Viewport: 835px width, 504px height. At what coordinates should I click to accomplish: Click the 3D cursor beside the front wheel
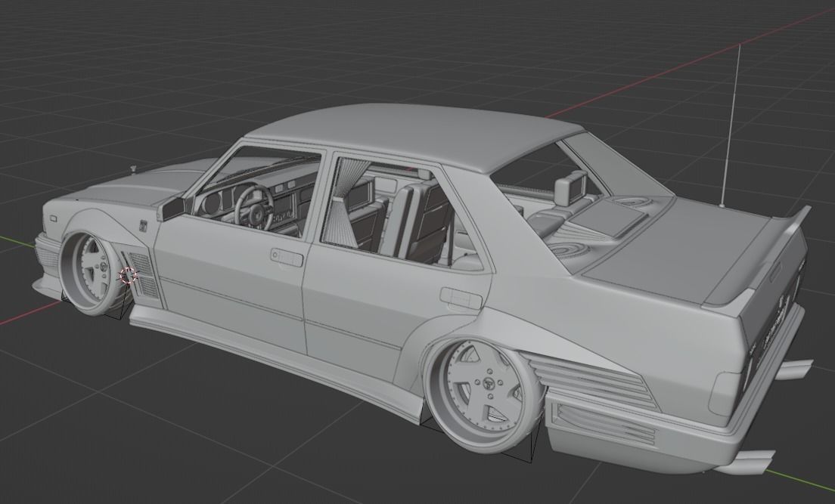[x=129, y=275]
